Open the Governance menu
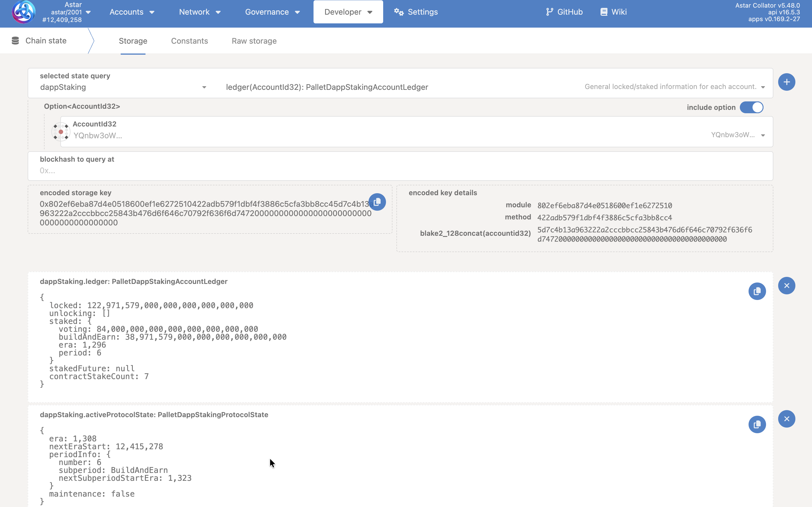812x507 pixels. click(x=272, y=12)
